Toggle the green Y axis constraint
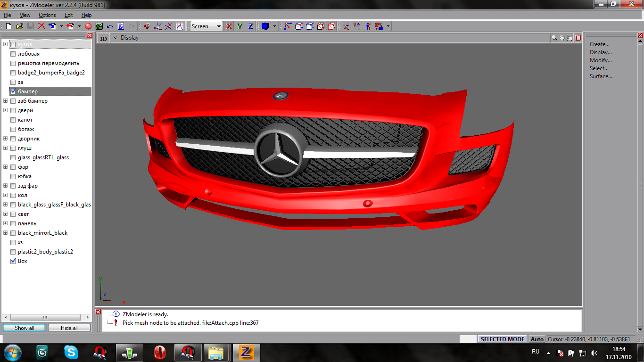This screenshot has width=644, height=362. pos(239,26)
